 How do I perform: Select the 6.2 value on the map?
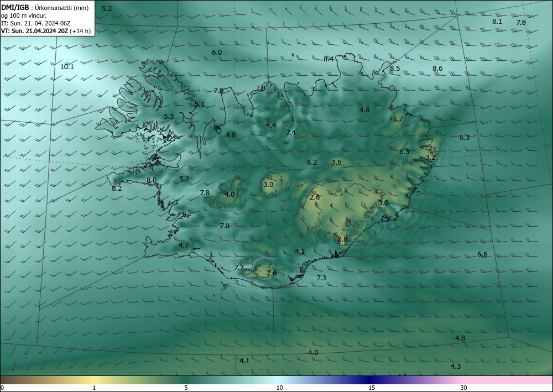pos(312,163)
